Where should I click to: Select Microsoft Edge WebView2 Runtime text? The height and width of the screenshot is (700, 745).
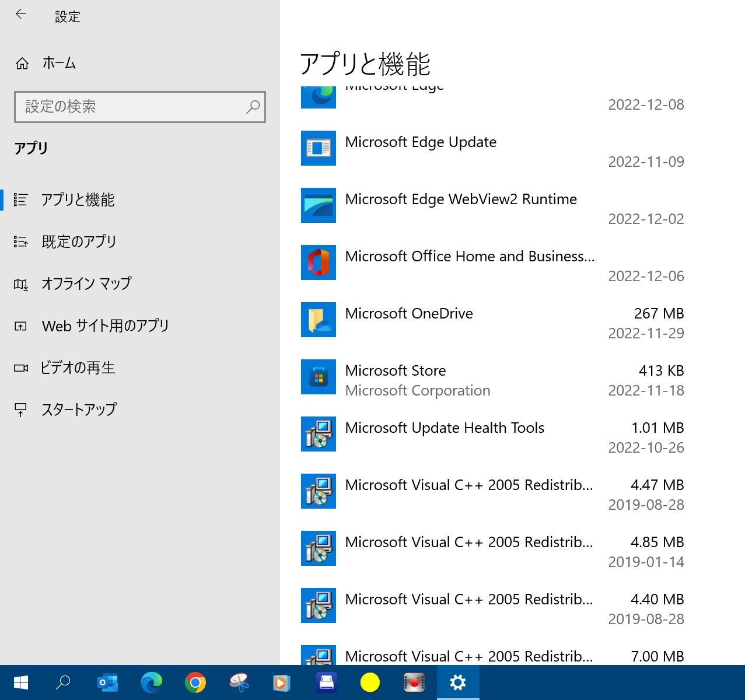click(461, 199)
